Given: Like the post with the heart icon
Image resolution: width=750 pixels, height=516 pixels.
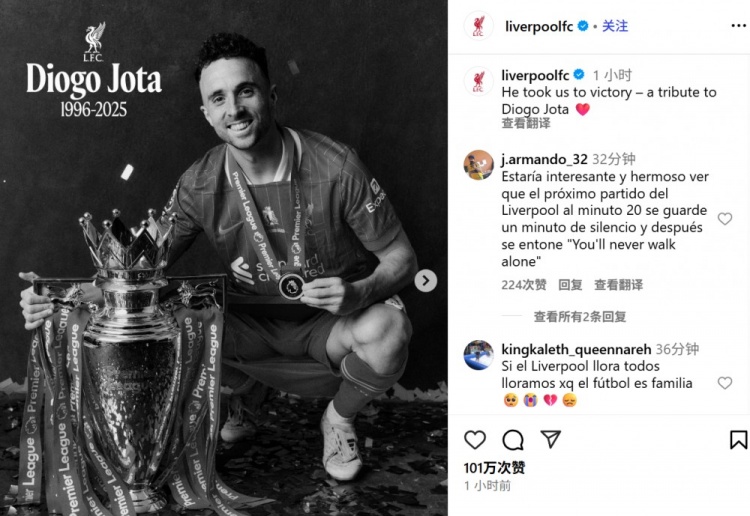Looking at the screenshot, I should click(x=475, y=439).
